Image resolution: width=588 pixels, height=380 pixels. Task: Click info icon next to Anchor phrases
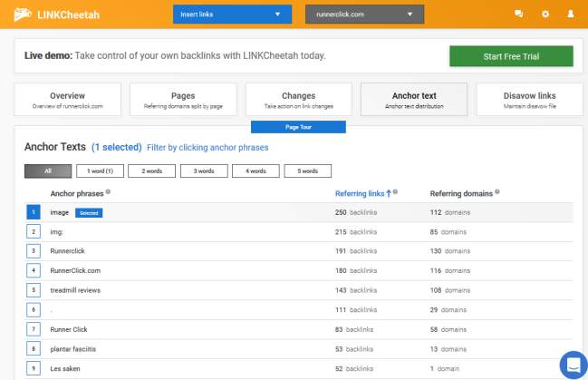[x=108, y=191]
